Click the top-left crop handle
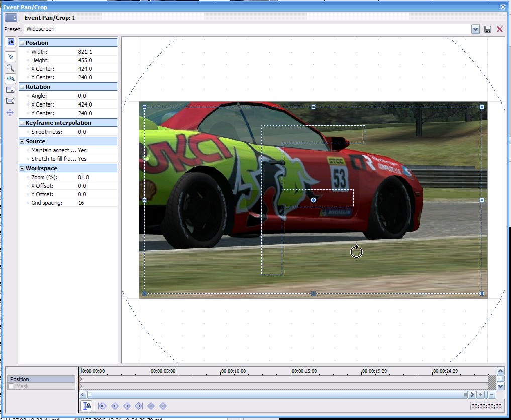Viewport: 511px width, 420px height. 145,107
